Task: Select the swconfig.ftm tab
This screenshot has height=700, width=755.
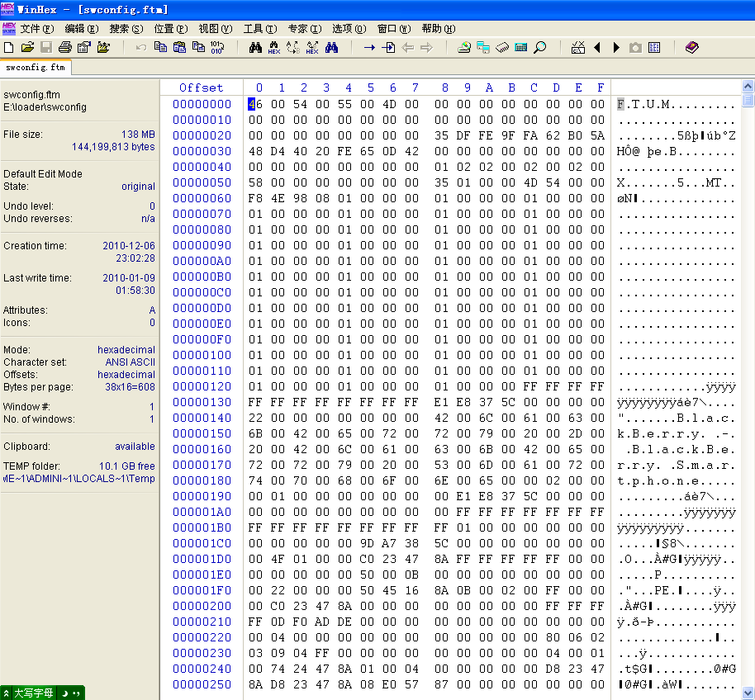Action: [36, 68]
